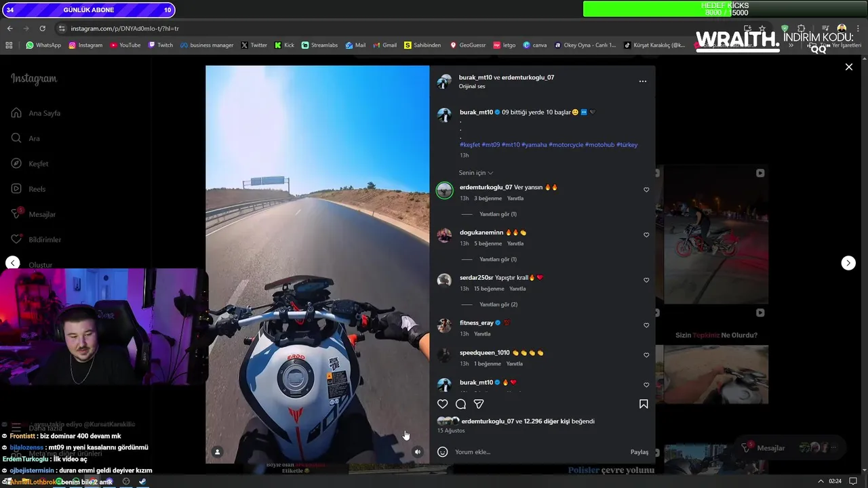This screenshot has width=868, height=488.
Task: Open YouTube bookmark
Action: tap(125, 45)
